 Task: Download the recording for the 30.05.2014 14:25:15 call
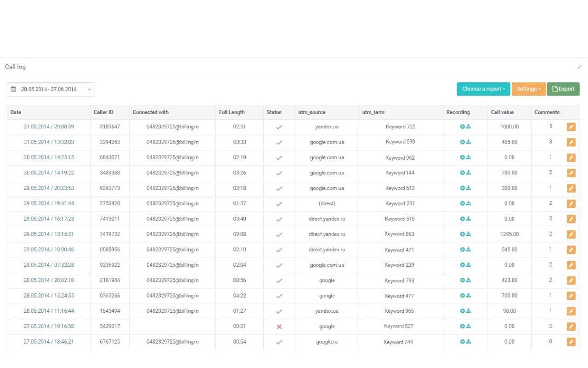click(x=469, y=157)
